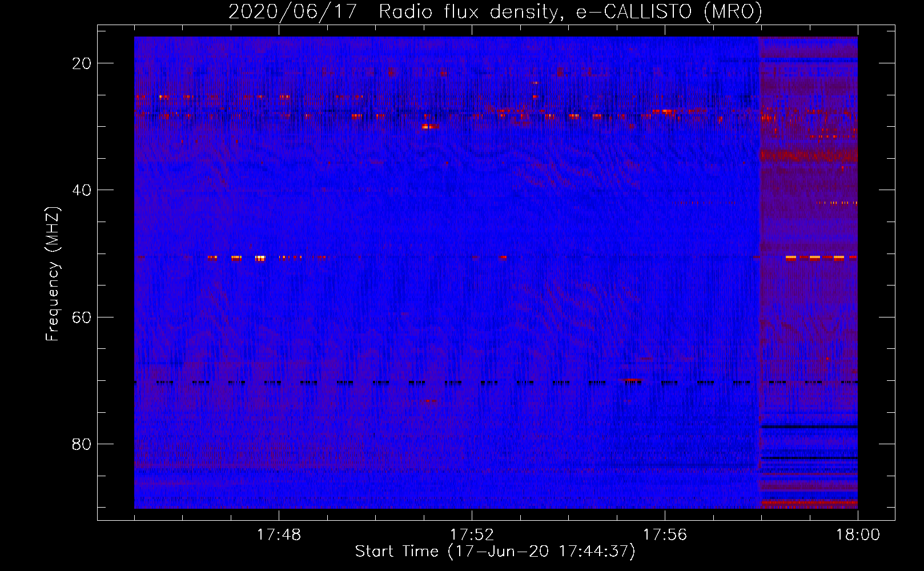The width and height of the screenshot is (924, 571).
Task: Click the '60' frequency tick label
Action: [x=82, y=317]
